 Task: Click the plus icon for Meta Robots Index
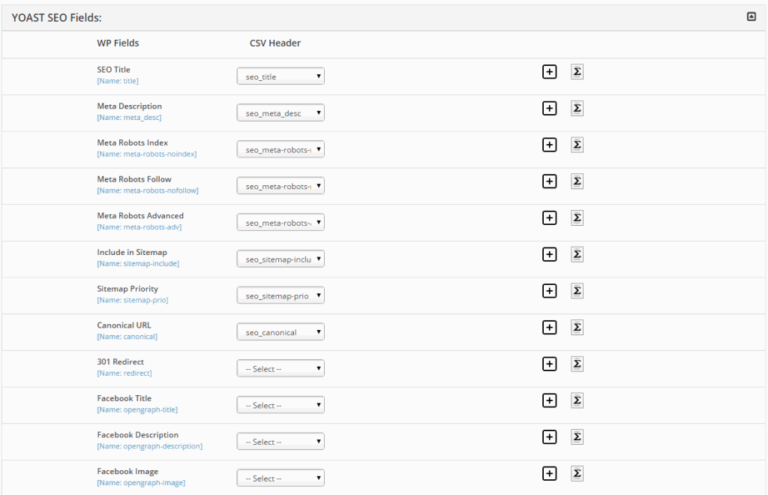[x=550, y=145]
